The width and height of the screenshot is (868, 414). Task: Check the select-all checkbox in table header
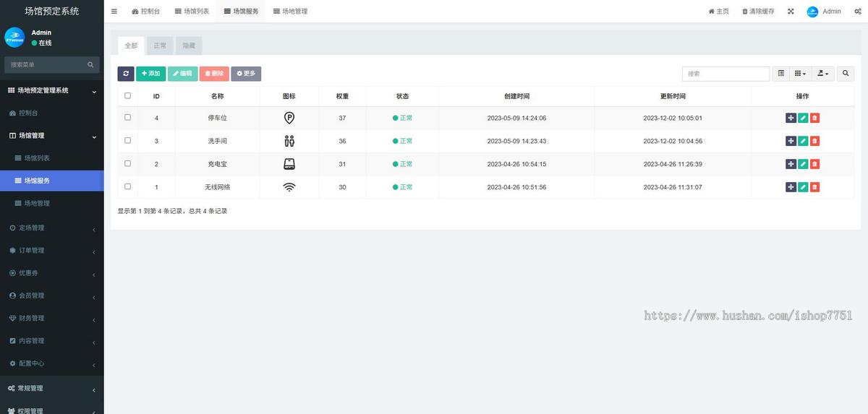click(128, 95)
